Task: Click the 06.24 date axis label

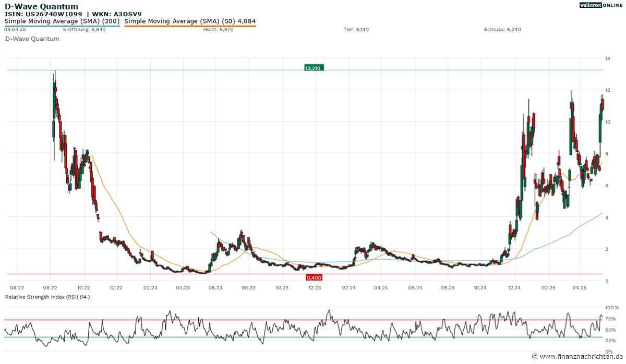Action: (x=415, y=287)
